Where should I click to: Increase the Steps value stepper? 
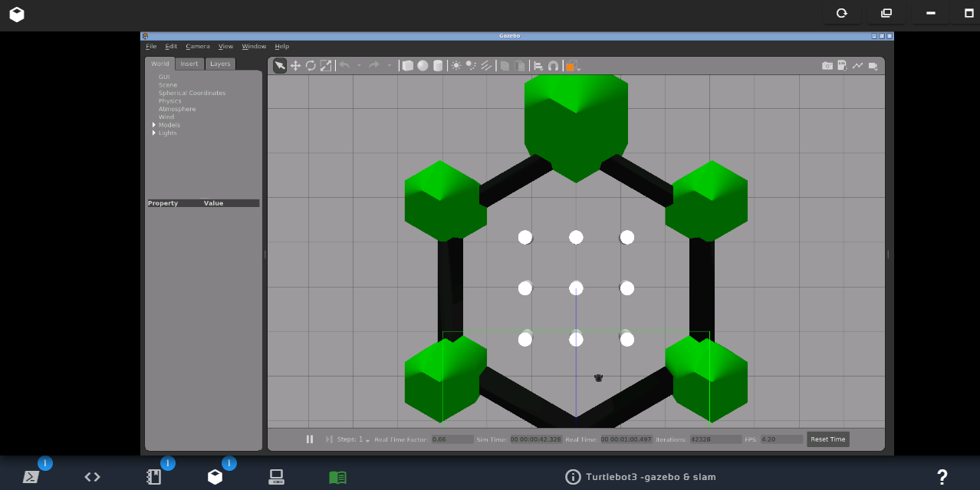coord(367,439)
